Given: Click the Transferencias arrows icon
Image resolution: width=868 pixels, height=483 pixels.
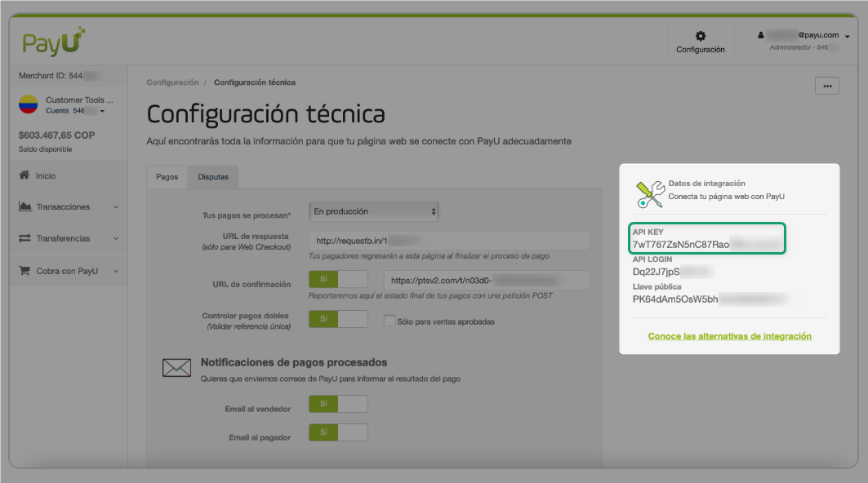Looking at the screenshot, I should pyautogui.click(x=24, y=238).
